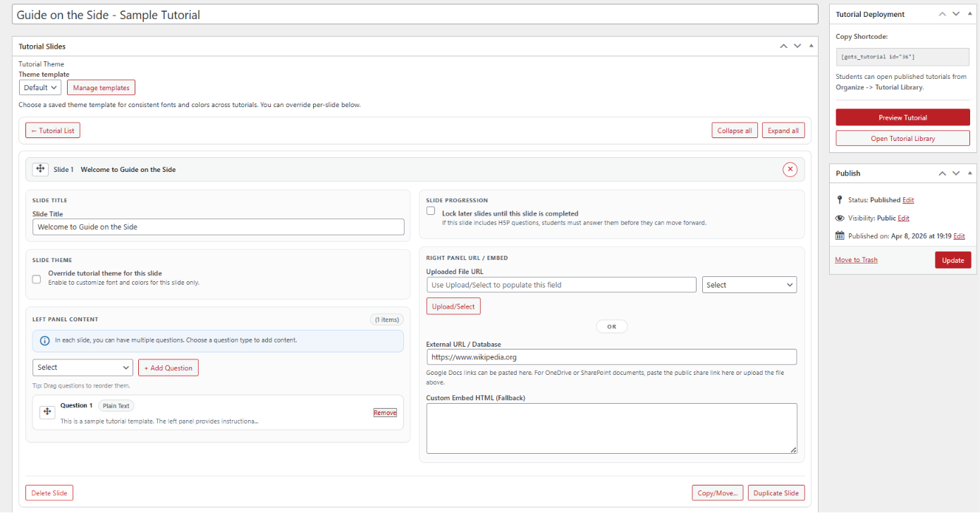Click the Custom Embed HTML textarea
The image size is (980, 513).
(x=612, y=428)
